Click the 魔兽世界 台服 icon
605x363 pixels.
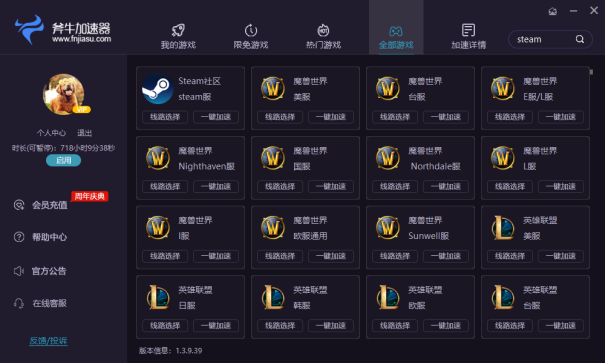(388, 89)
